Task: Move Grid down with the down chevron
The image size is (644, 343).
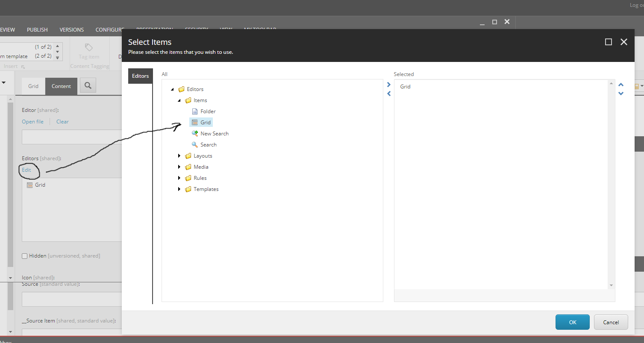Action: (621, 94)
